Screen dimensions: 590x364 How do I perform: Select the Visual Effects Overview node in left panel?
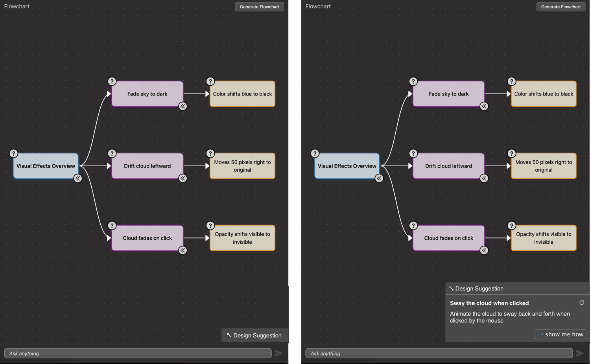click(x=46, y=166)
